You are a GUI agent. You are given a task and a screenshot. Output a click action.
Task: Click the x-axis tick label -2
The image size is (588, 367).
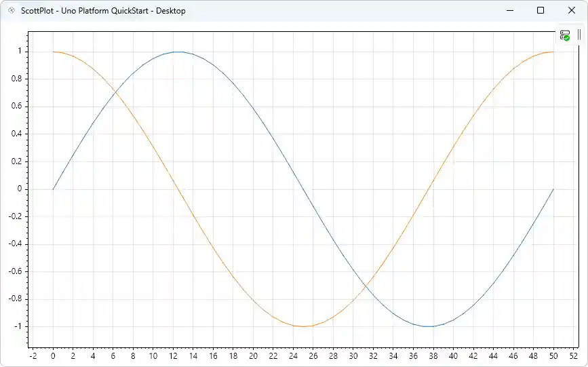pyautogui.click(x=32, y=355)
